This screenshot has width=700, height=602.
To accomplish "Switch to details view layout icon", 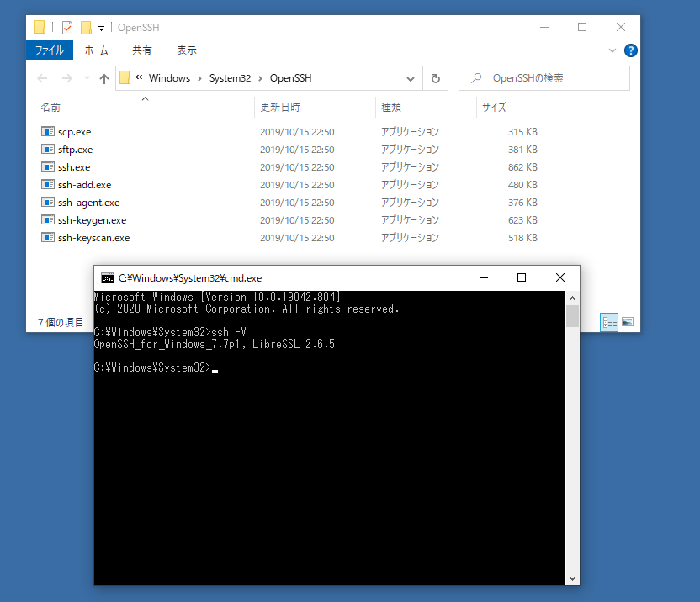I will 609,322.
